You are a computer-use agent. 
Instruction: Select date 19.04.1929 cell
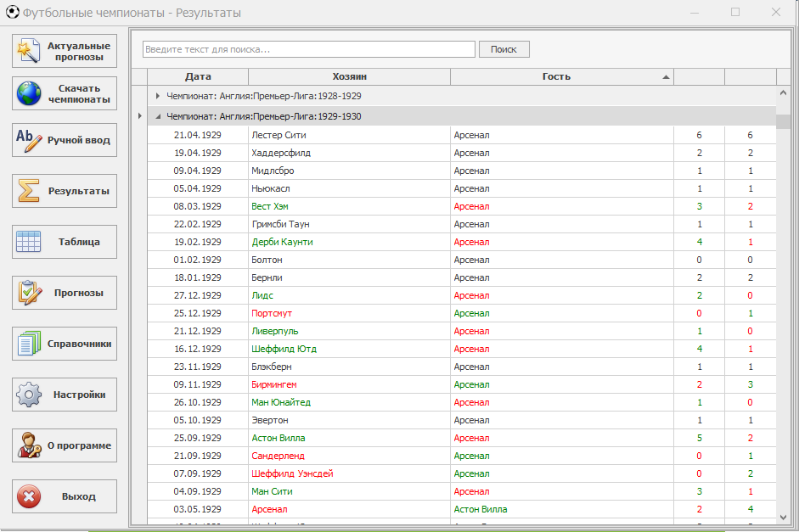pyautogui.click(x=198, y=153)
